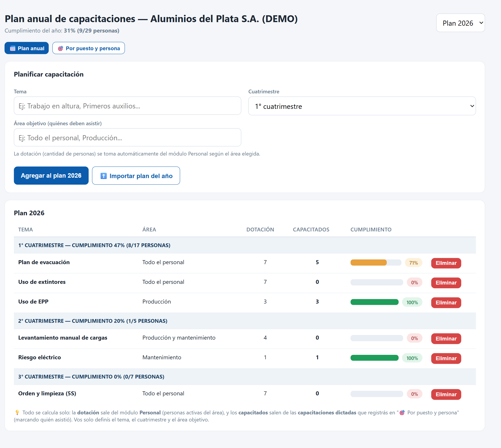
Task: Click the 71% compliance badge
Action: coord(414,263)
